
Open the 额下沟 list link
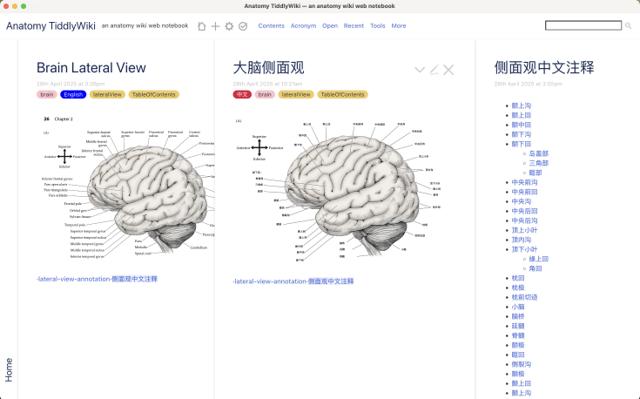[521, 134]
